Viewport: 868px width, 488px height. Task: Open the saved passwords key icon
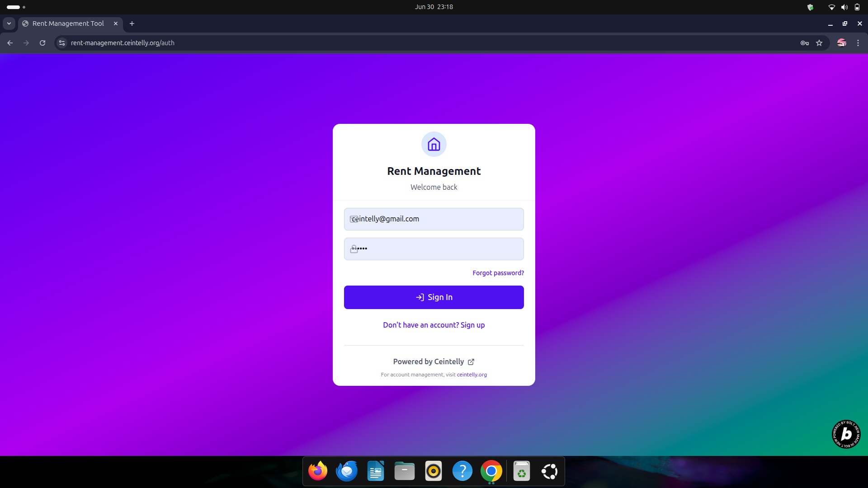(804, 43)
